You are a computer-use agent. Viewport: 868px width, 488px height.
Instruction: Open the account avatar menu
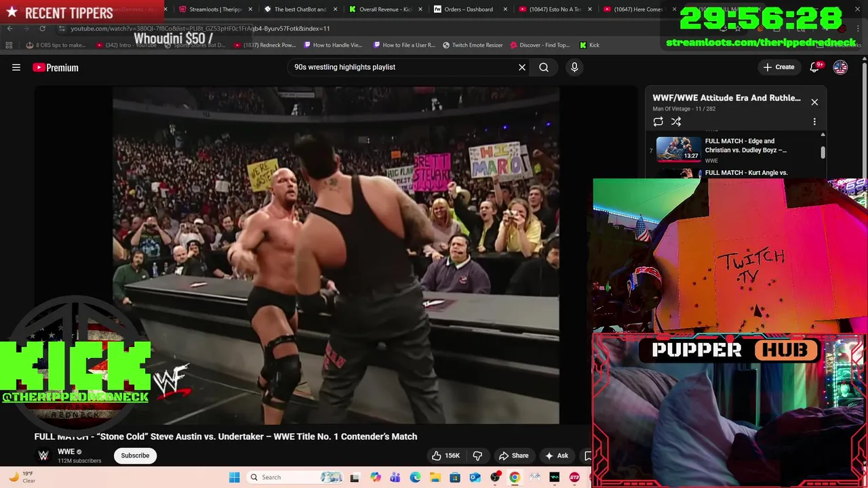tap(840, 67)
